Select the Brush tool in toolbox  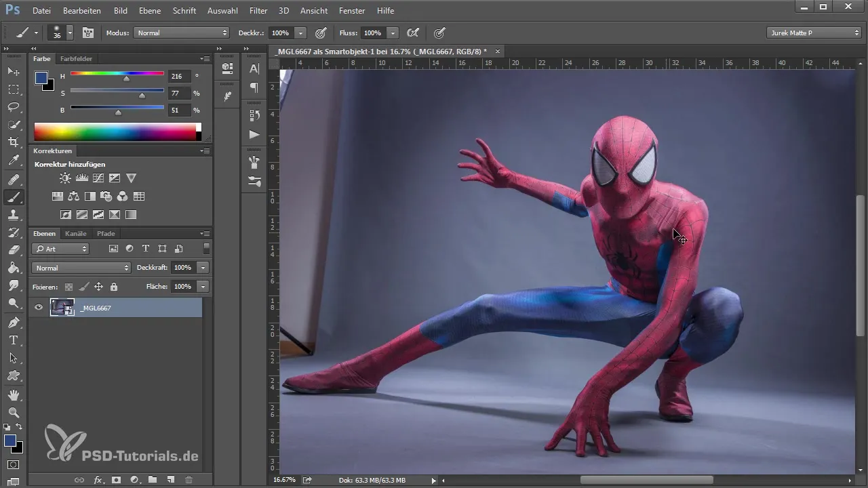pyautogui.click(x=14, y=197)
